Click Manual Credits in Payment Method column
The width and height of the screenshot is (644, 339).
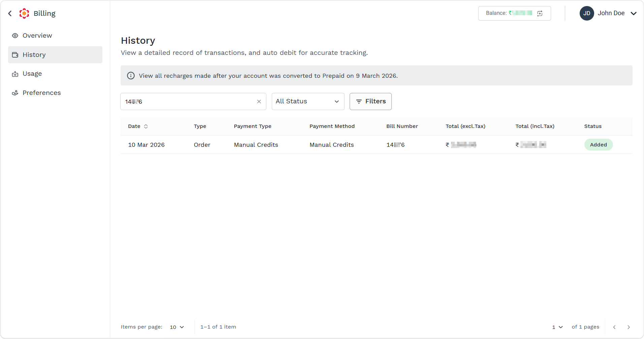coord(332,145)
